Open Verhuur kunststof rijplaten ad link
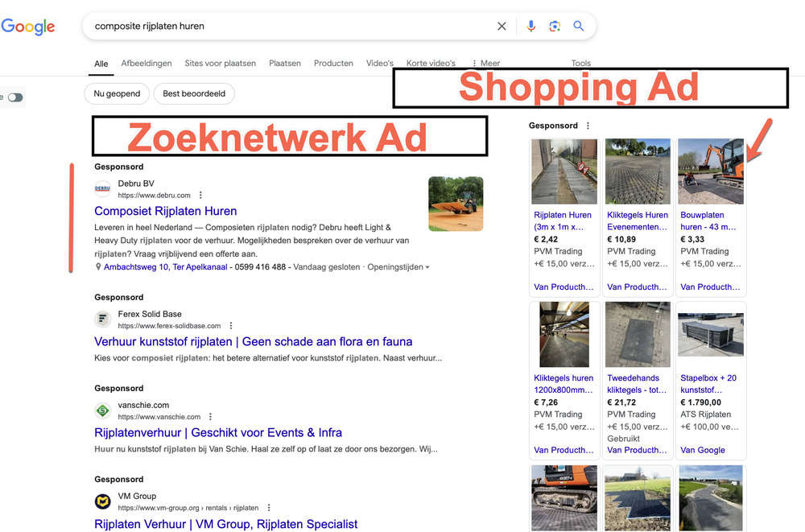This screenshot has width=805, height=532. (x=254, y=341)
